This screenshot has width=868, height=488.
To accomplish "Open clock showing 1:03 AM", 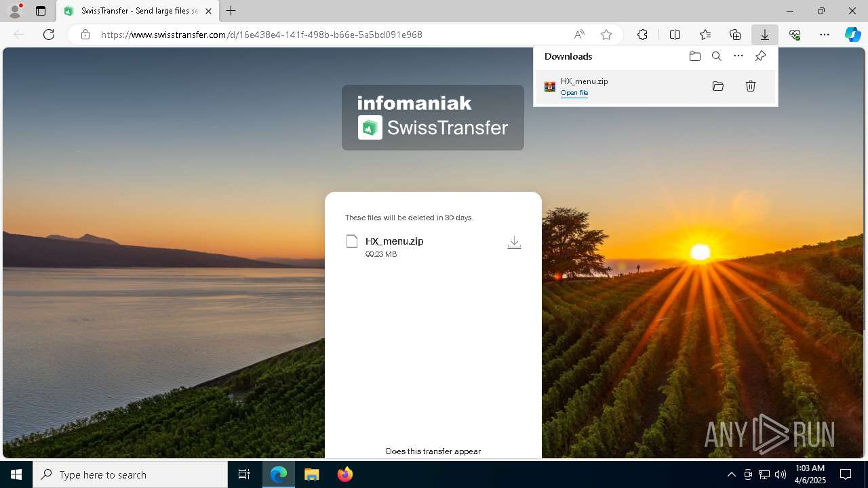I will (810, 474).
